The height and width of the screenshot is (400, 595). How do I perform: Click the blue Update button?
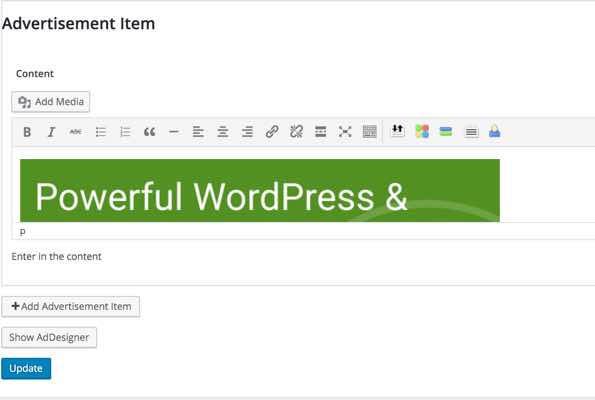(26, 369)
